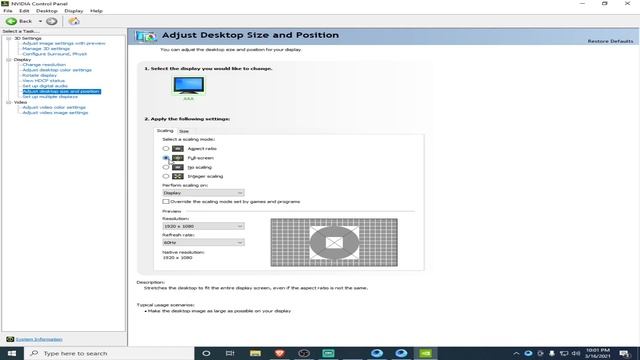Open View HDCP status
640x360 pixels.
(x=43, y=80)
